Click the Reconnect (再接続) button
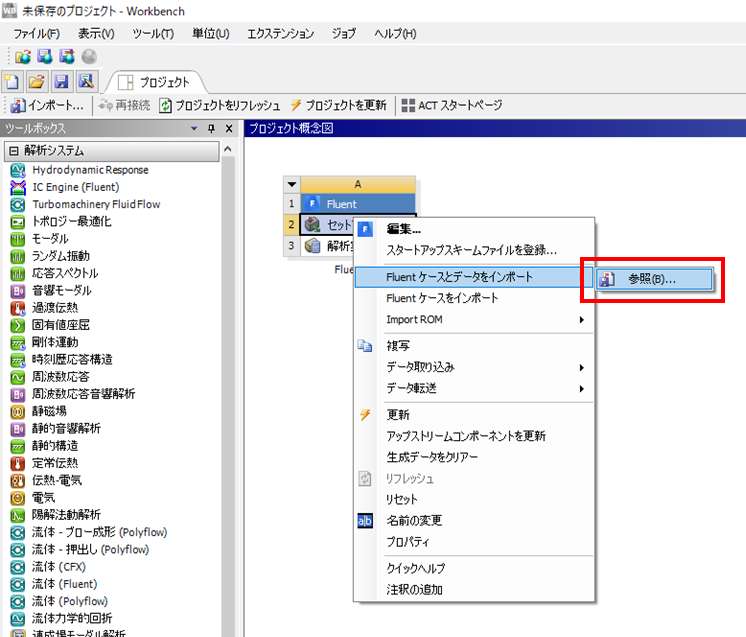746x637 pixels. pos(124,105)
